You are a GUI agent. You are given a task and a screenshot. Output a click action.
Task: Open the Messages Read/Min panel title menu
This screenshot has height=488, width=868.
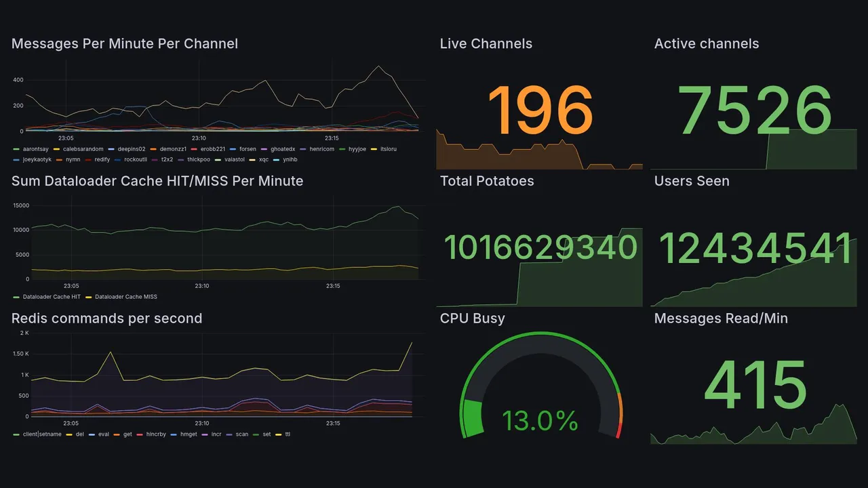(721, 319)
